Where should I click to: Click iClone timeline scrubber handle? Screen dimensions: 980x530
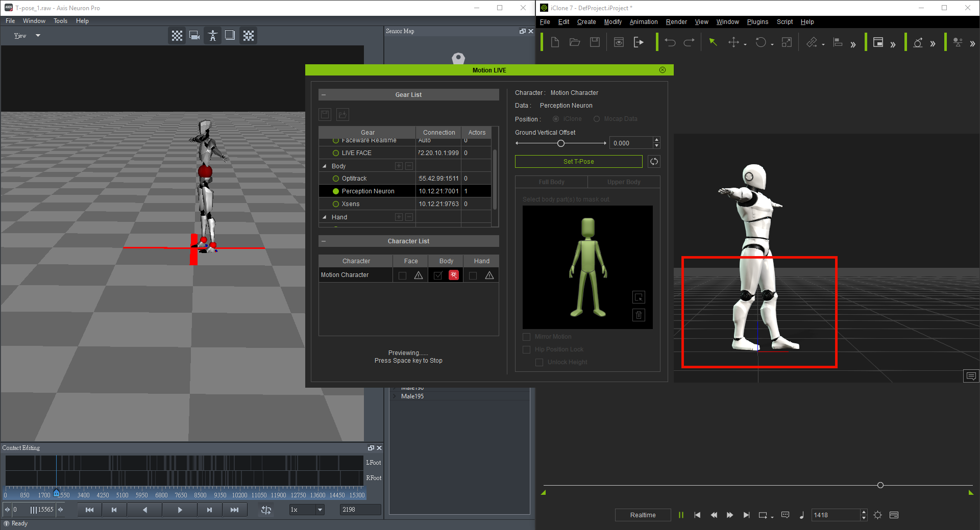pyautogui.click(x=880, y=485)
